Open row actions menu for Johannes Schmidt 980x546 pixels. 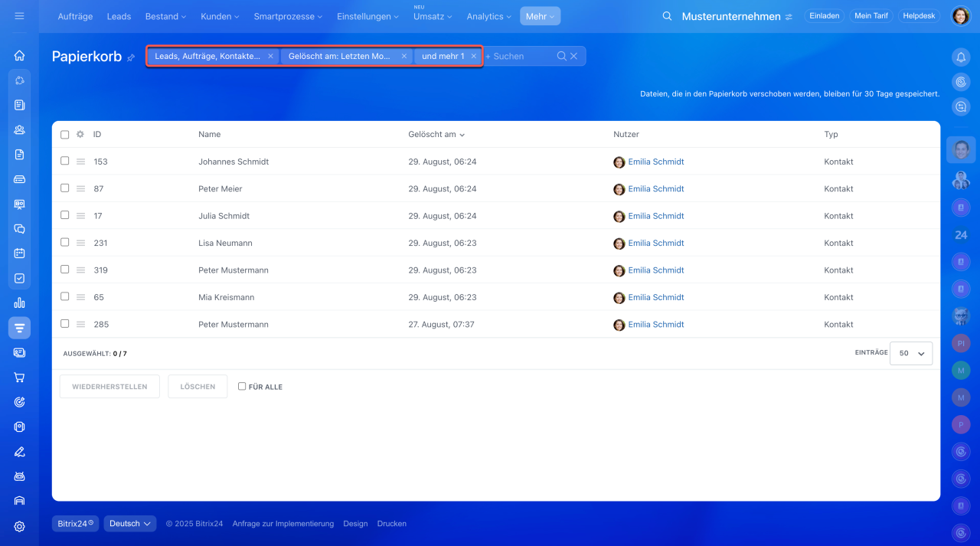tap(80, 162)
